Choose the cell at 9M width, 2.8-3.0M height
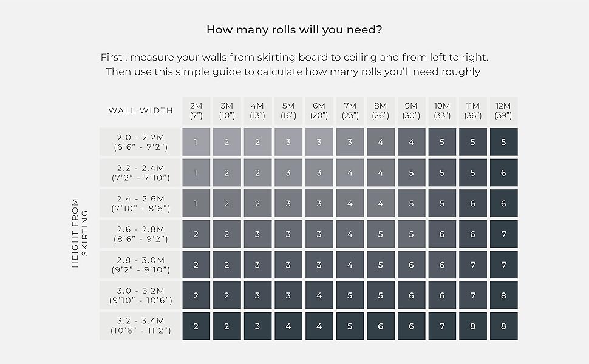The width and height of the screenshot is (589, 364). pyautogui.click(x=411, y=265)
